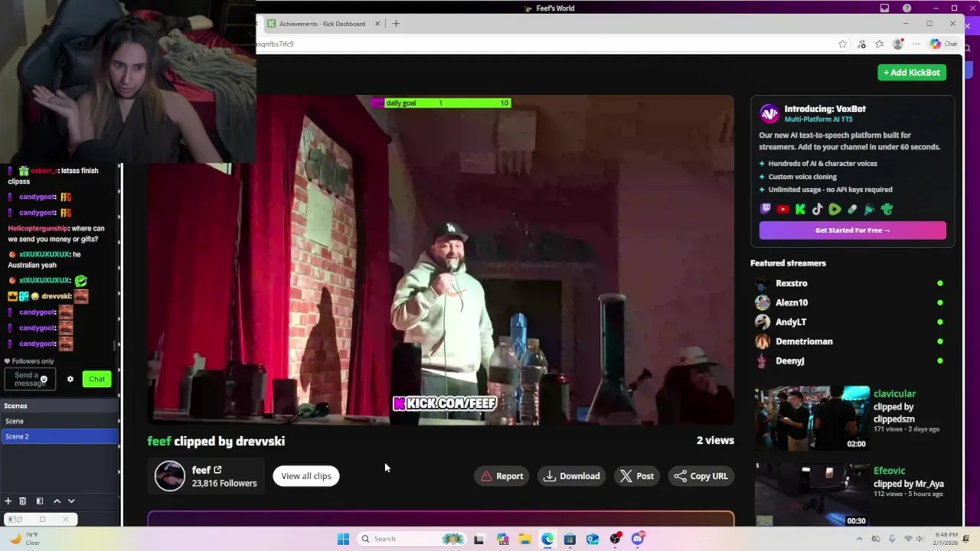Report this clip
The image size is (980, 551).
pyautogui.click(x=502, y=476)
